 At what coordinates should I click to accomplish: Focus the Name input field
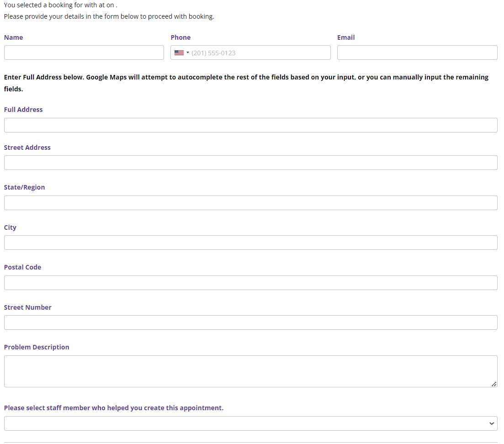pyautogui.click(x=84, y=53)
